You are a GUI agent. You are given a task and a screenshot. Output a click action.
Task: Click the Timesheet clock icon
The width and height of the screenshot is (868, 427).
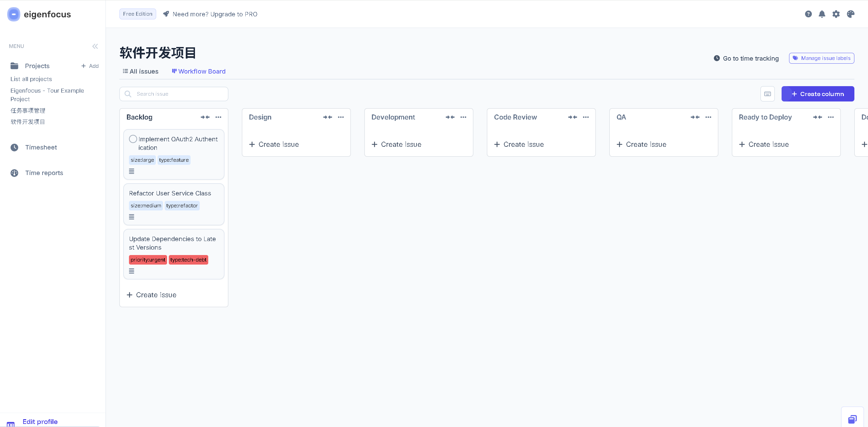[x=14, y=147]
